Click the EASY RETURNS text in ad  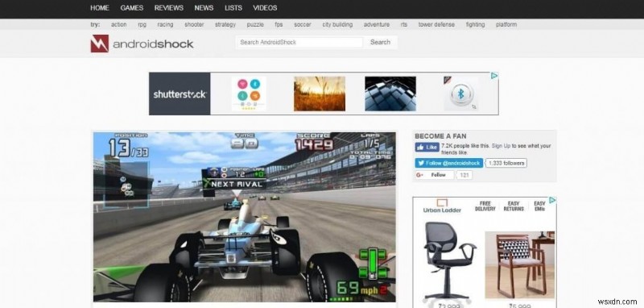click(x=514, y=206)
